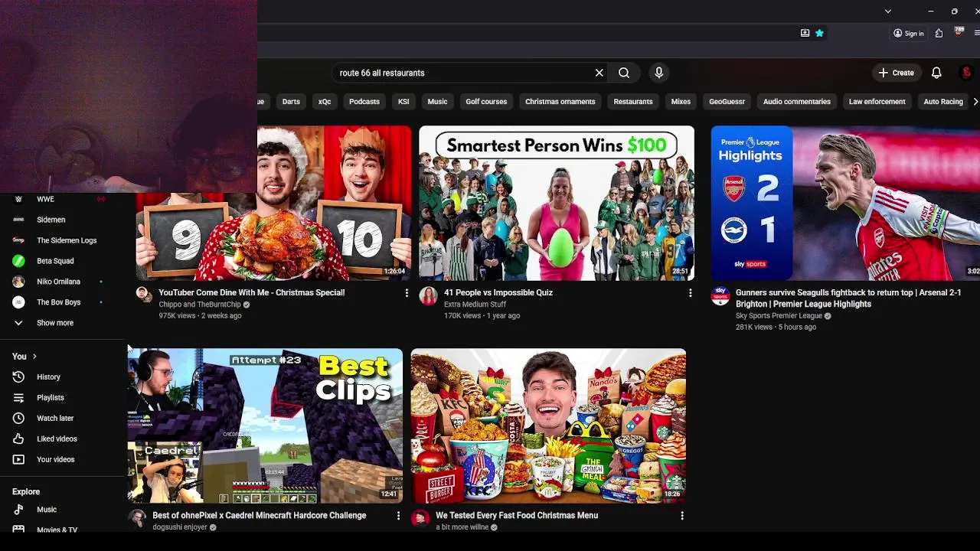Select the Restaurants filter chip

(633, 101)
